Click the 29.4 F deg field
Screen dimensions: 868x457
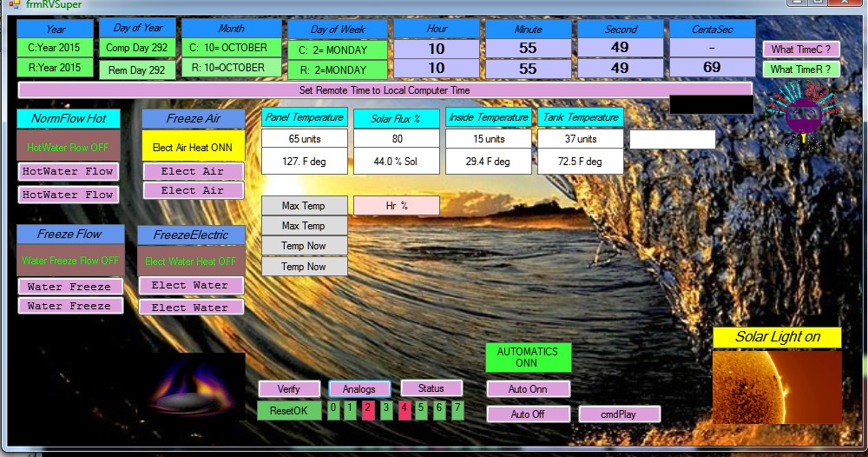[488, 162]
